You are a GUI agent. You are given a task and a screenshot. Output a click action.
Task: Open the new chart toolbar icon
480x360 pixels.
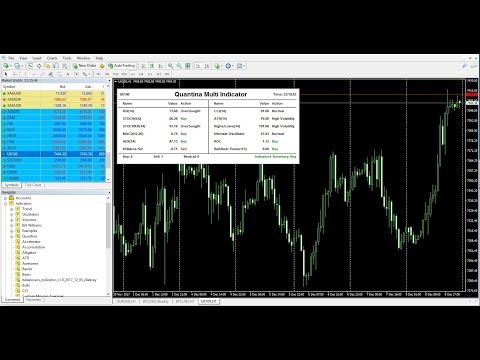pos(6,66)
